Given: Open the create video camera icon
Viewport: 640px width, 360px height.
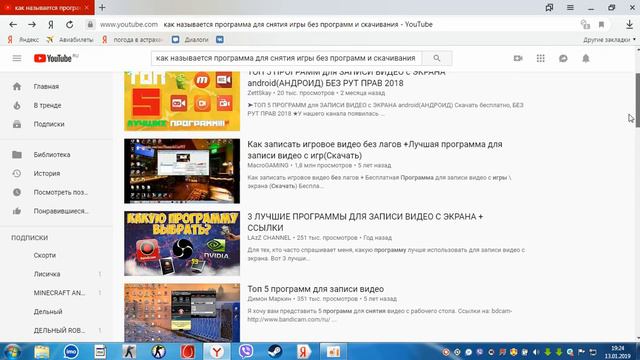Looking at the screenshot, I should [x=518, y=58].
